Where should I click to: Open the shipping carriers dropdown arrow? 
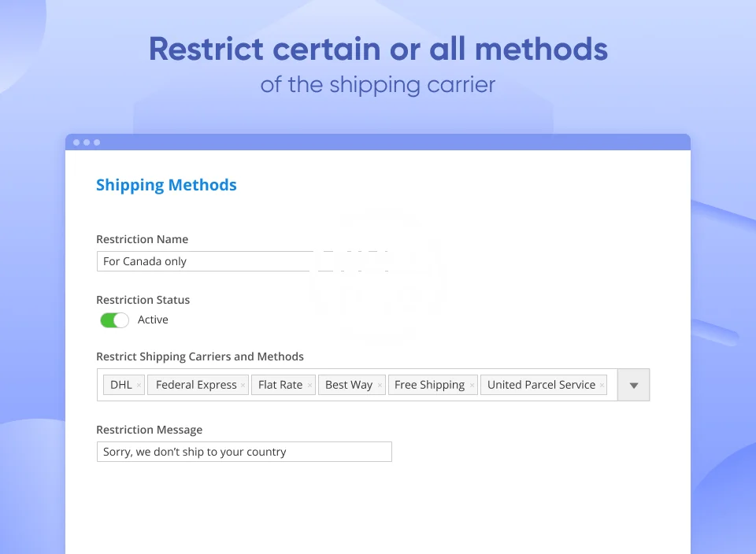pyautogui.click(x=634, y=386)
